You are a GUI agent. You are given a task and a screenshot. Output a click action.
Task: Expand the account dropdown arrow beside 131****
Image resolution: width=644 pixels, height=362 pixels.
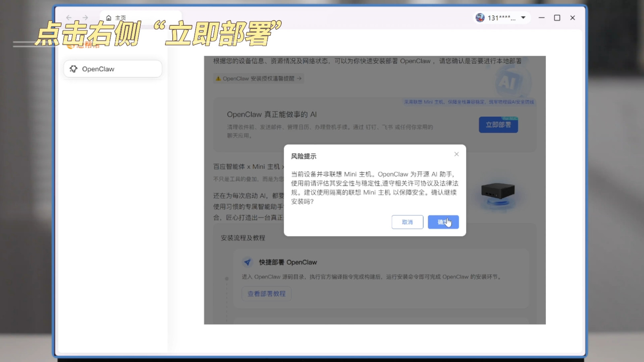click(523, 18)
